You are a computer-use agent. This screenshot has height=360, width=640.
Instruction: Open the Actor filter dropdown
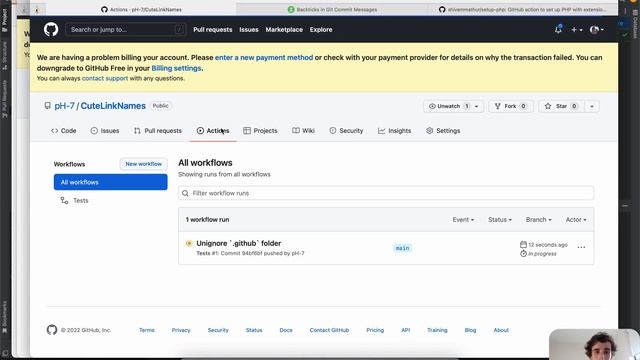[x=576, y=220]
